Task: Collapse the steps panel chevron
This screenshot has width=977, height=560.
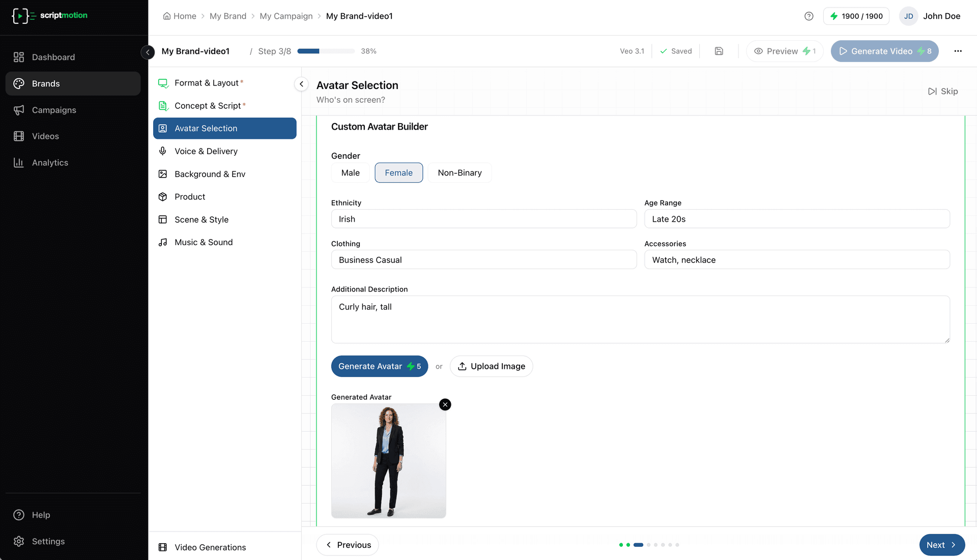Action: tap(301, 84)
